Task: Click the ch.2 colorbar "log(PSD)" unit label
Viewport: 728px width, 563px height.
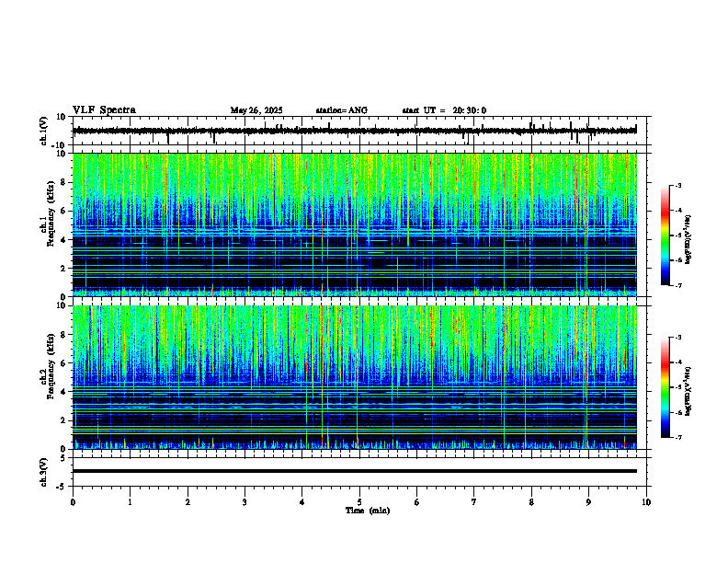Action: (688, 391)
